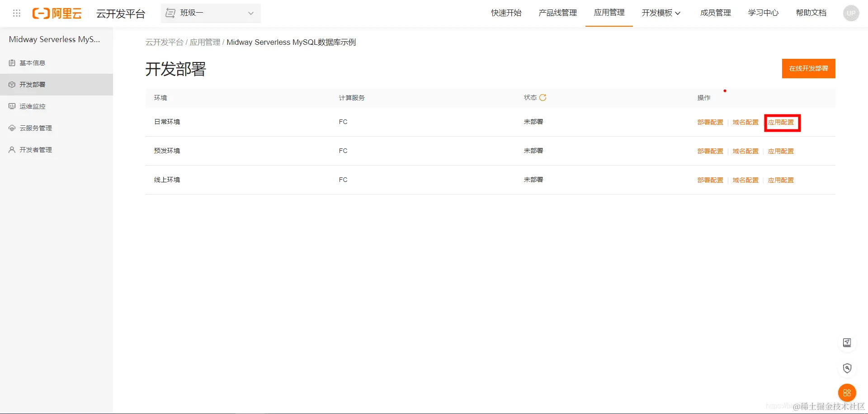Open 应用配置 for 预发环境
The height and width of the screenshot is (414, 868).
point(781,151)
